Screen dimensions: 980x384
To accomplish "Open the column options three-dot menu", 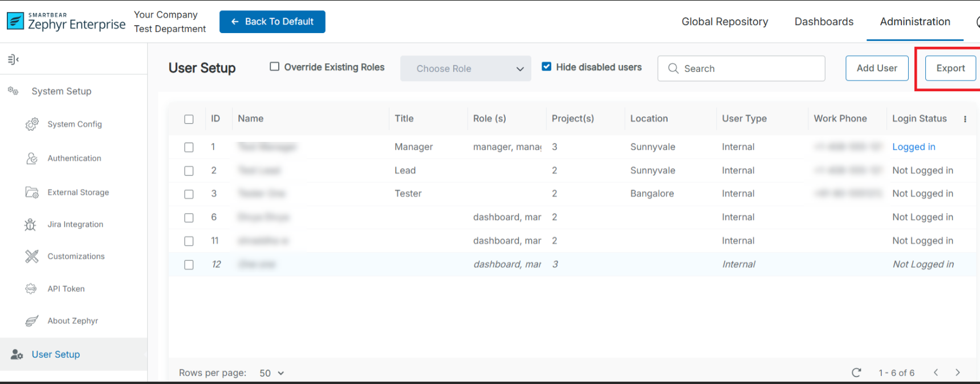I will (x=965, y=119).
